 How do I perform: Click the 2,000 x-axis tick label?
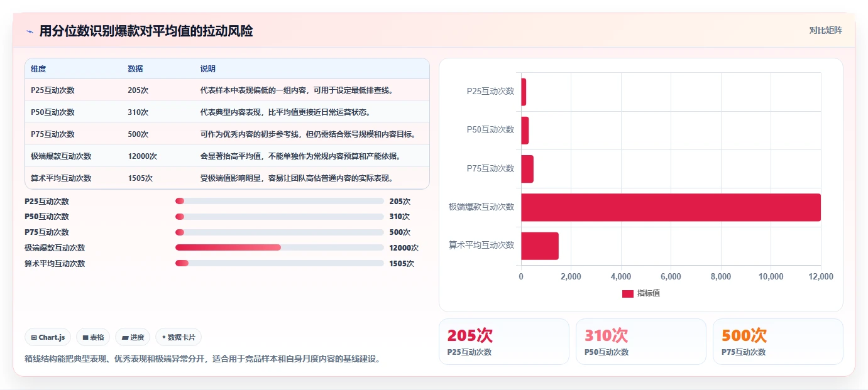(571, 276)
